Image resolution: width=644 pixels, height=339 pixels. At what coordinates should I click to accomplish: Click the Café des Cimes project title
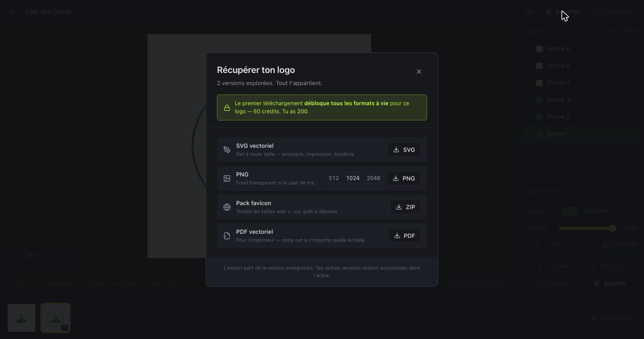click(x=48, y=12)
